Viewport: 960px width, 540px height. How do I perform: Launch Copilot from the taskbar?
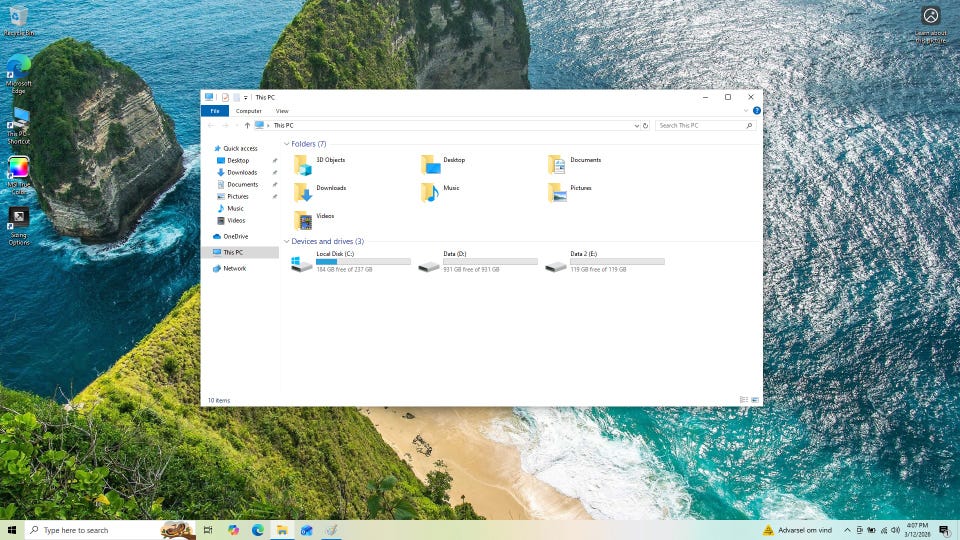(233, 530)
